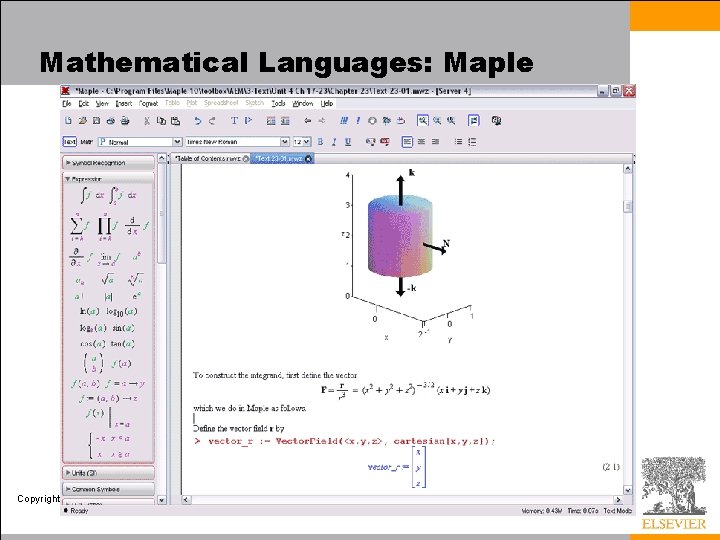Click the Redo arrow icon
Screen dimensions: 720x540
tap(212, 121)
